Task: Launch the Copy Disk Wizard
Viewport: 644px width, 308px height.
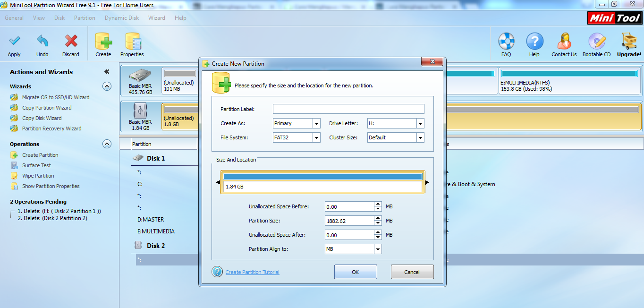Action: pyautogui.click(x=42, y=118)
